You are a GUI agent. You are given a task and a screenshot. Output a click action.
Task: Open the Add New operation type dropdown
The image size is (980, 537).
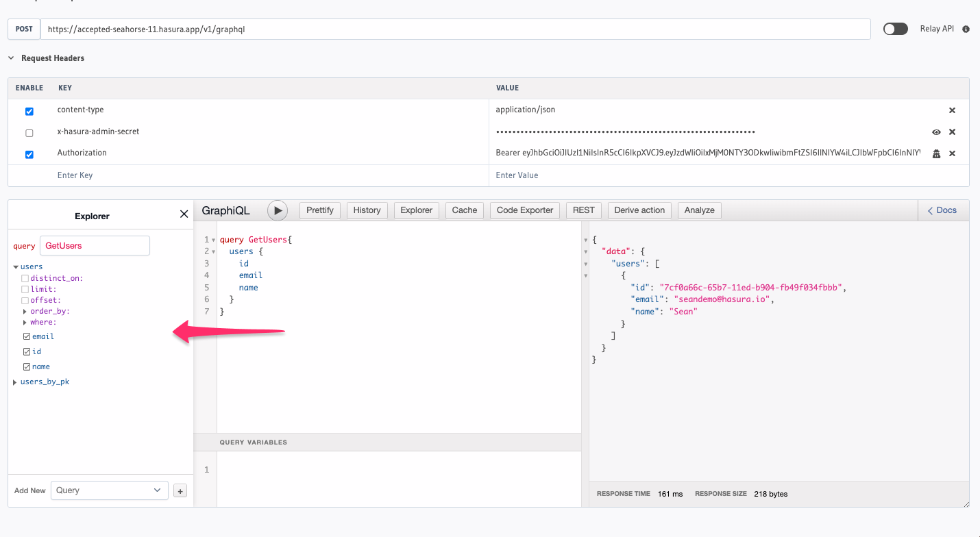tap(108, 490)
